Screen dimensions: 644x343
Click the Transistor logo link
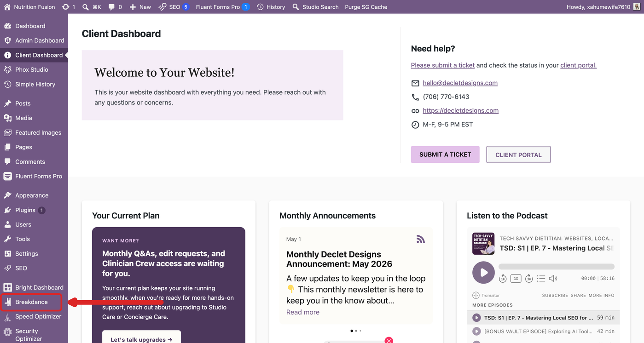coord(486,295)
